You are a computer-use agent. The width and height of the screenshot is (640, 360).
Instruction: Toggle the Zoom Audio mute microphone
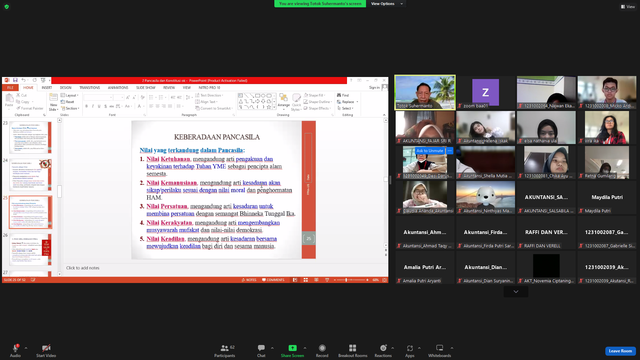point(15,351)
